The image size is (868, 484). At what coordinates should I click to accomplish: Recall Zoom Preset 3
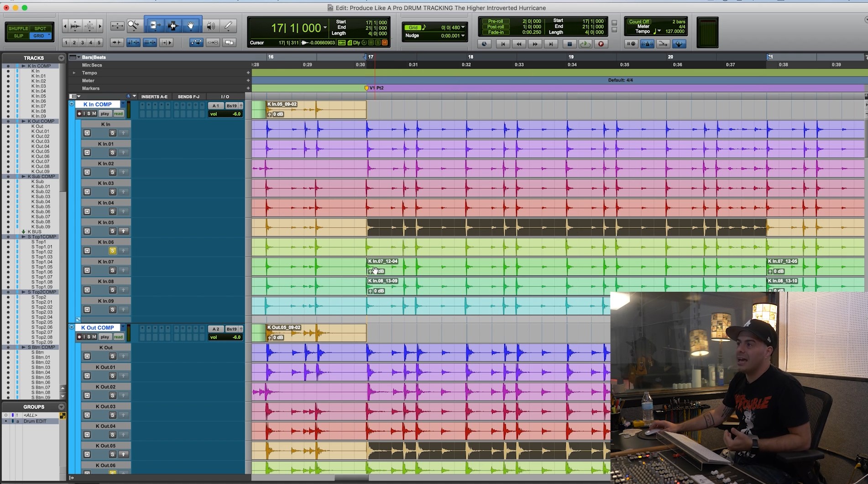tap(83, 43)
